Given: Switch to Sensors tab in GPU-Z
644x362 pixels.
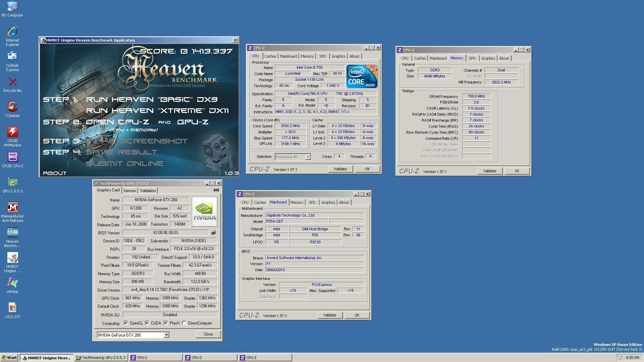Looking at the screenshot, I should [x=130, y=191].
